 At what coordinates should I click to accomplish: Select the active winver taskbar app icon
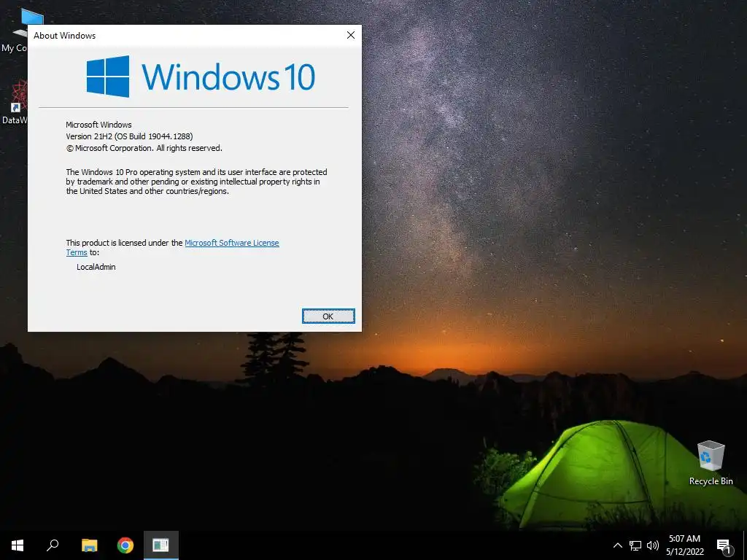click(x=161, y=545)
